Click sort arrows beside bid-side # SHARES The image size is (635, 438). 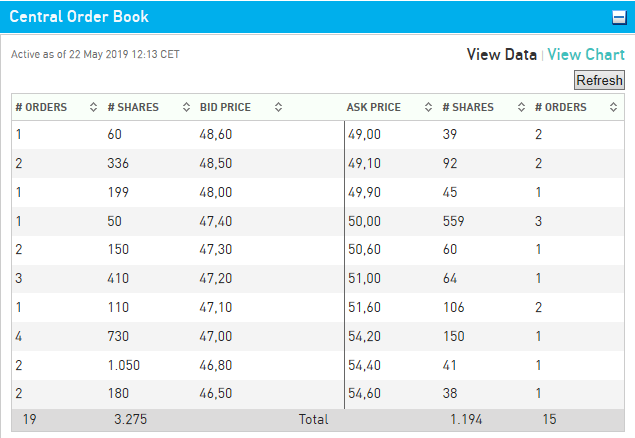[x=185, y=107]
